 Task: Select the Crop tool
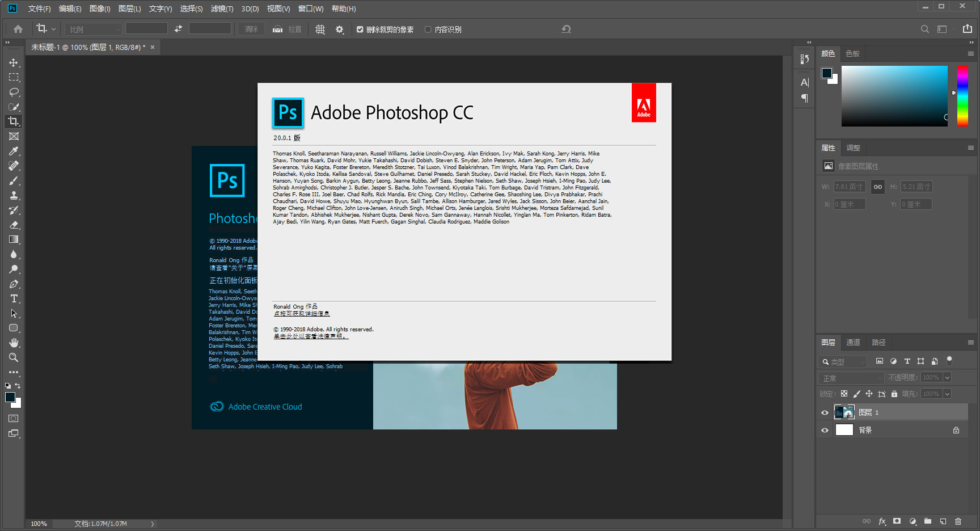[x=14, y=121]
